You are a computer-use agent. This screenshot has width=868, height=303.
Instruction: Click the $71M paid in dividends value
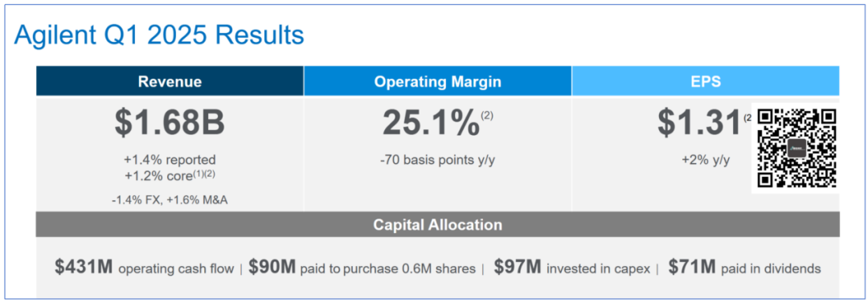[x=692, y=268]
